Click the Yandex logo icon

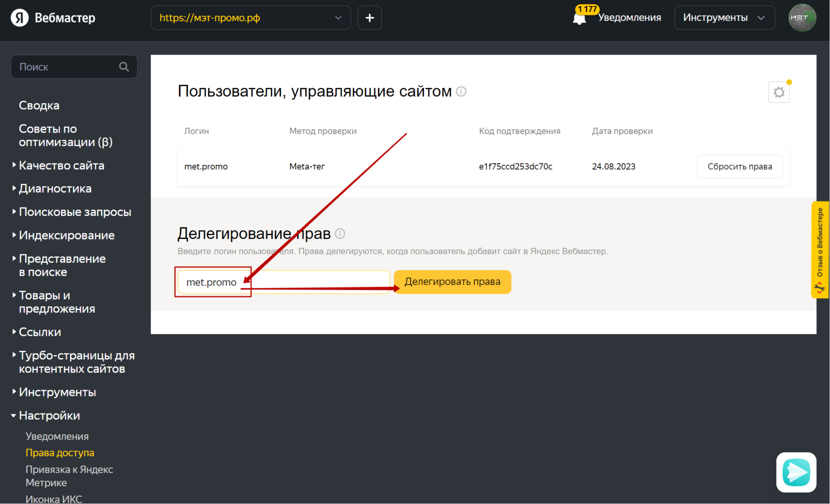point(20,18)
